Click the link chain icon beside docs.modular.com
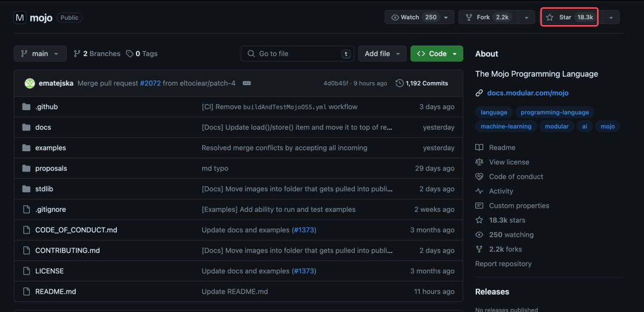Image resolution: width=644 pixels, height=312 pixels. pyautogui.click(x=479, y=93)
